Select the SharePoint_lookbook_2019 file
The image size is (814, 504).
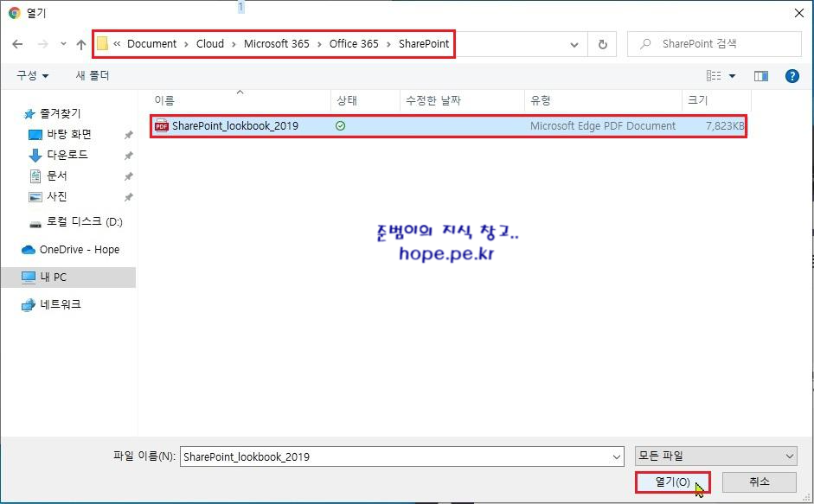449,126
